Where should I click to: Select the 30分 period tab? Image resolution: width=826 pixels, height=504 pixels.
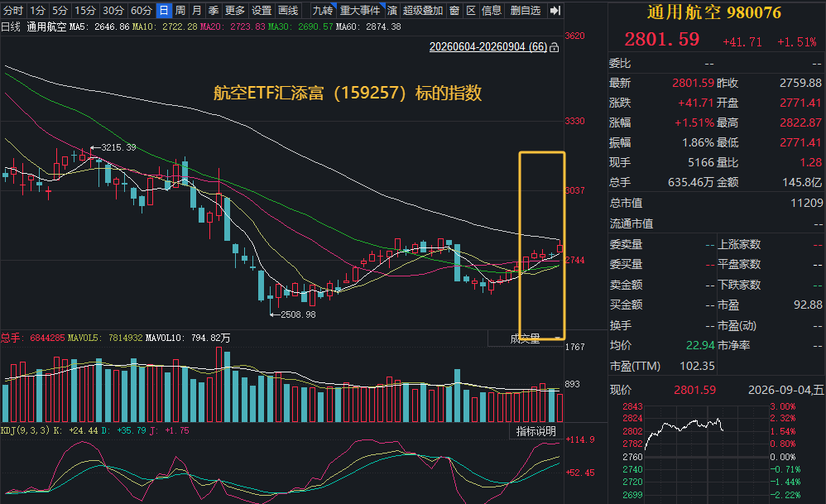[x=113, y=11]
